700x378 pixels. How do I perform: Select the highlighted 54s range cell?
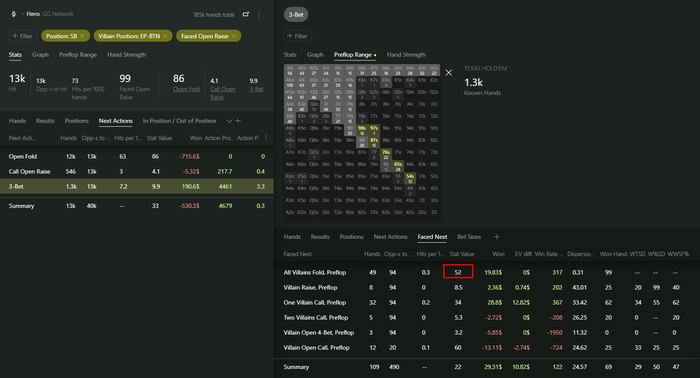click(x=410, y=179)
